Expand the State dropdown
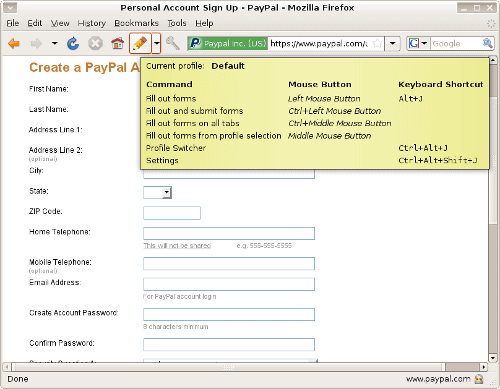 167,192
